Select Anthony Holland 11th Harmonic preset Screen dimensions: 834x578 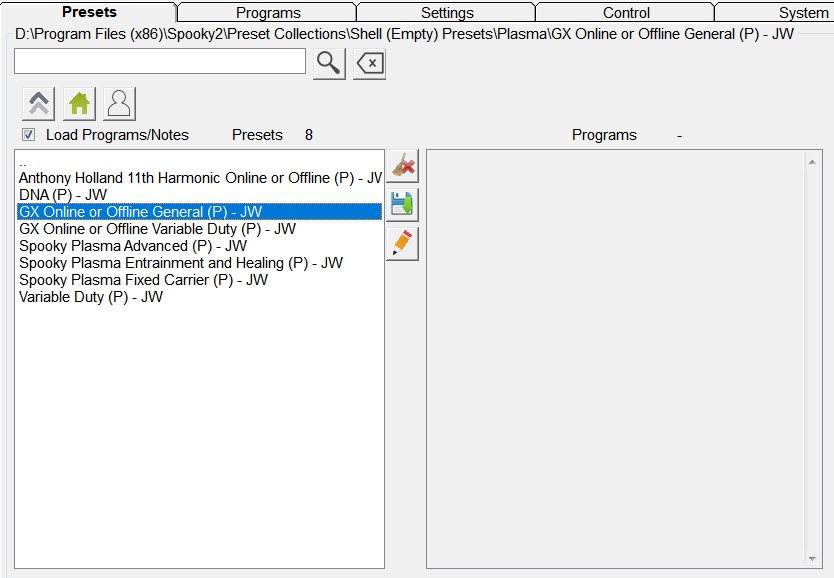(200, 178)
